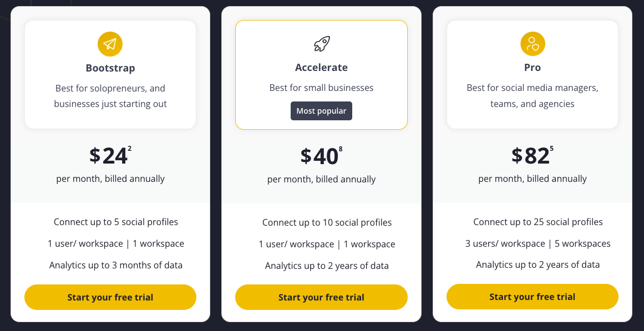This screenshot has width=644, height=331.
Task: Click the Bootstrap paper plane icon
Action: click(110, 44)
